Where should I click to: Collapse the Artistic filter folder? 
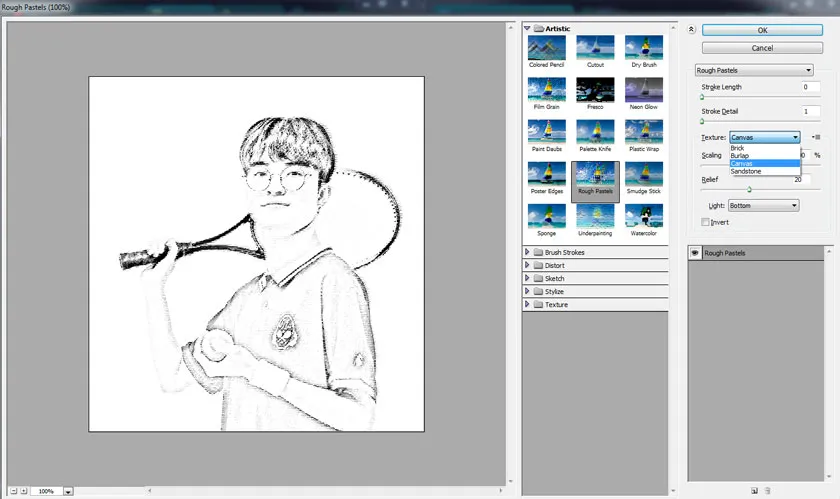click(528, 28)
